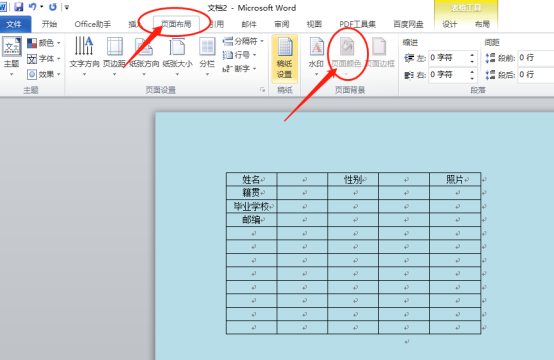Click the Undo arrow icon
The height and width of the screenshot is (360, 554).
32,7
